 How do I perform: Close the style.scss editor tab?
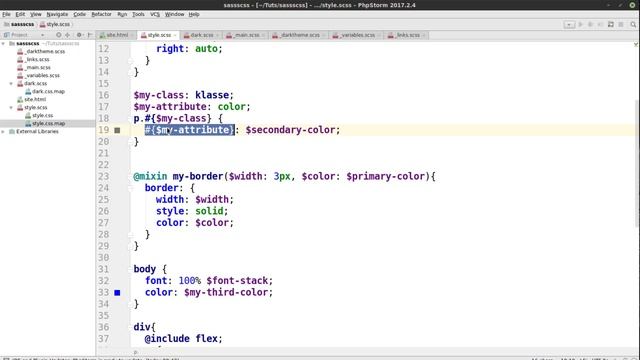click(x=175, y=36)
